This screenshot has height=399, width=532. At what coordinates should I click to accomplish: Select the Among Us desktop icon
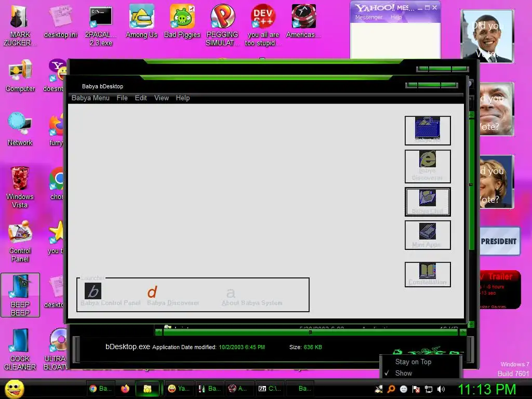(x=141, y=21)
